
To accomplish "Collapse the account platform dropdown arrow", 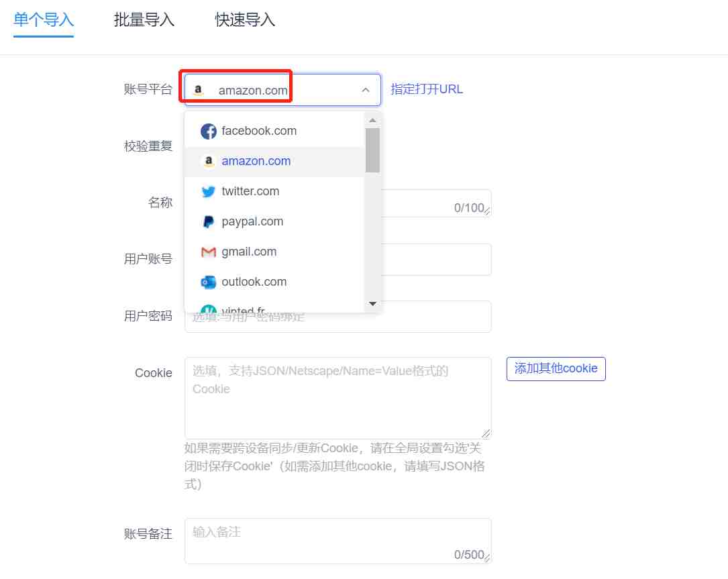I will [x=366, y=90].
